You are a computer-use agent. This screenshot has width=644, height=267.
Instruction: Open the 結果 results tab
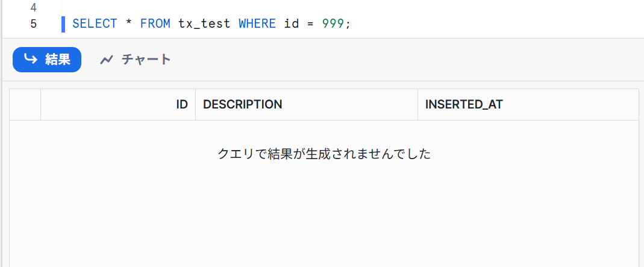47,59
